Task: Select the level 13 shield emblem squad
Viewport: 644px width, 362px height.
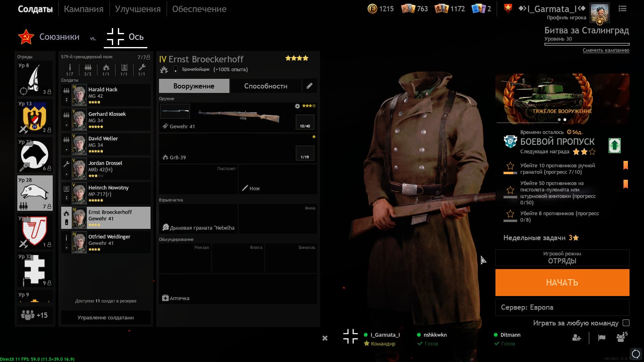Action: point(35,117)
